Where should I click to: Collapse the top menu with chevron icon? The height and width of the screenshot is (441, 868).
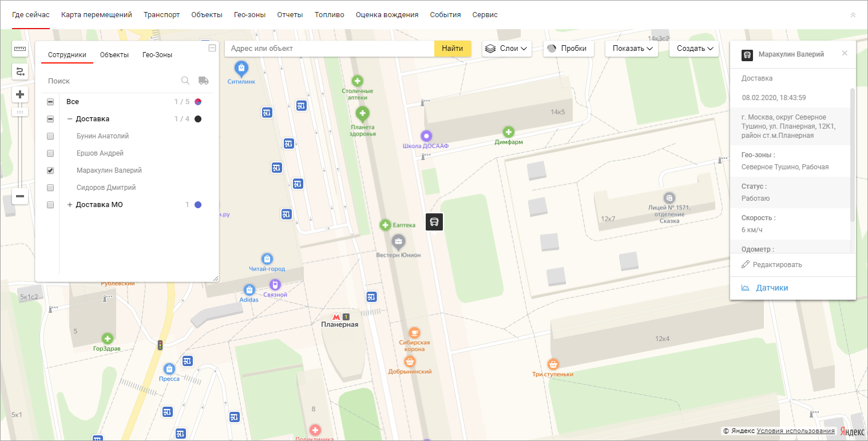pos(853,15)
